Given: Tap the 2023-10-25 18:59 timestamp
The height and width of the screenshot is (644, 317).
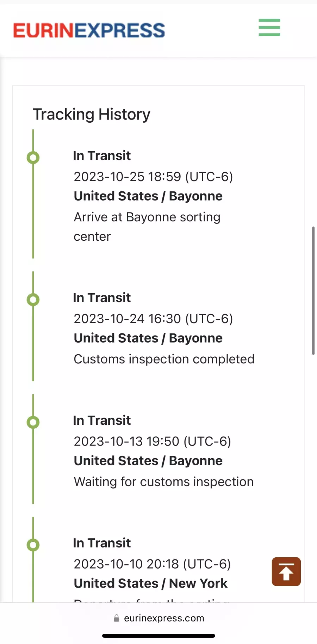Looking at the screenshot, I should coord(153,177).
